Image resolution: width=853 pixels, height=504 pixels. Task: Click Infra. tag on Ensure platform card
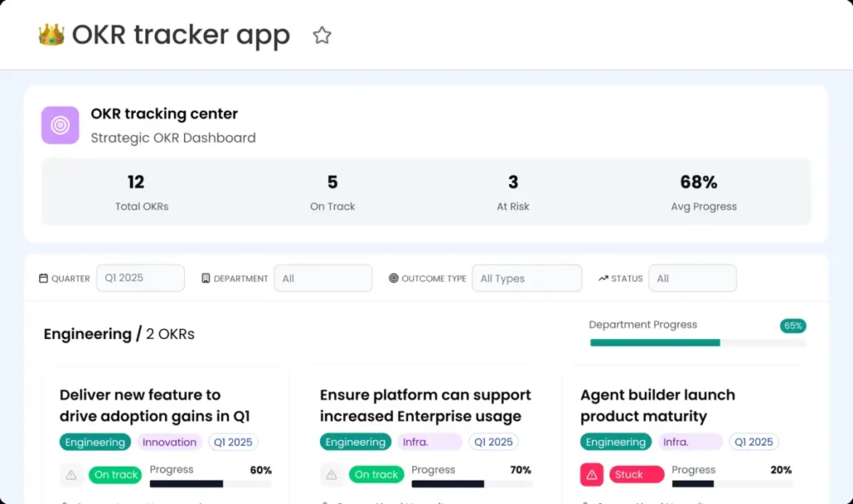(x=430, y=442)
